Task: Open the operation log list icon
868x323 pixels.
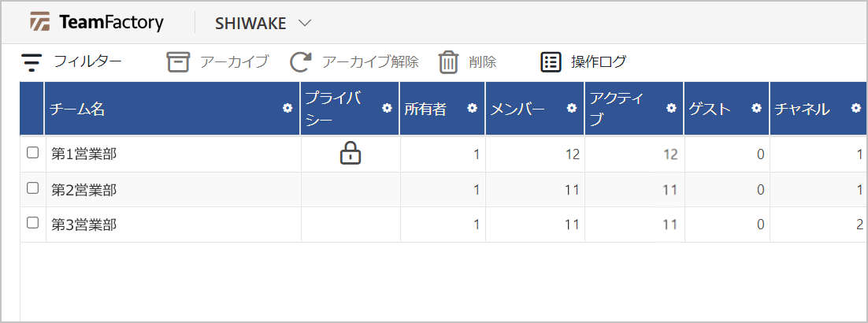Action: coord(551,62)
